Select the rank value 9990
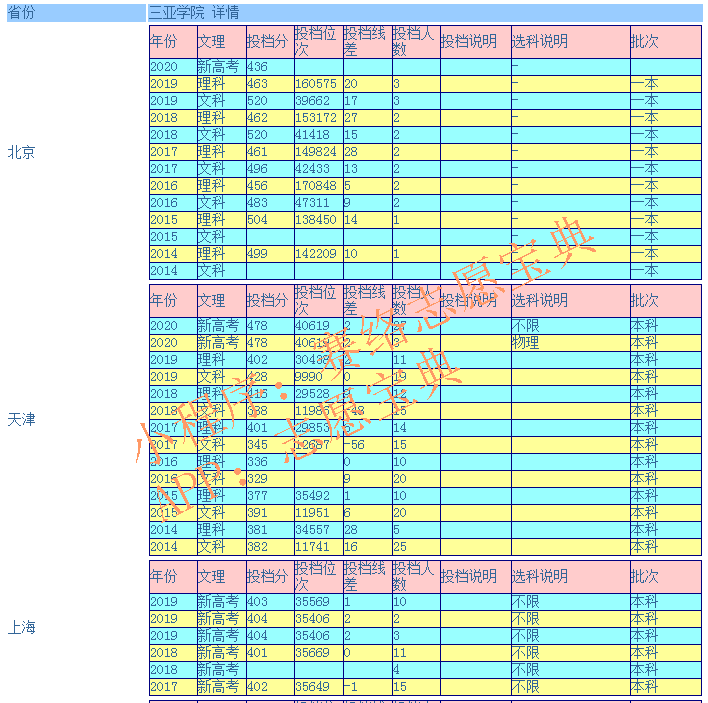Image resolution: width=708 pixels, height=703 pixels. 309,377
